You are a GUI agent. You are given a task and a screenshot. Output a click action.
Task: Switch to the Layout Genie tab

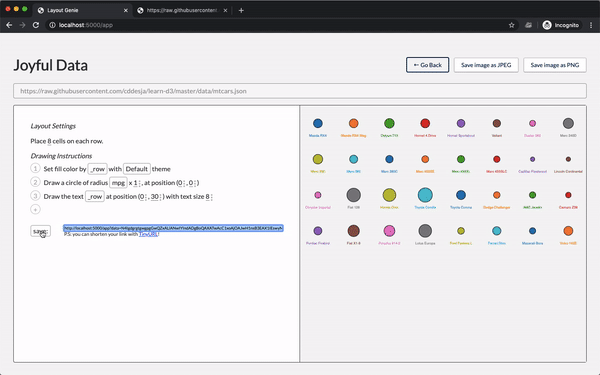82,10
